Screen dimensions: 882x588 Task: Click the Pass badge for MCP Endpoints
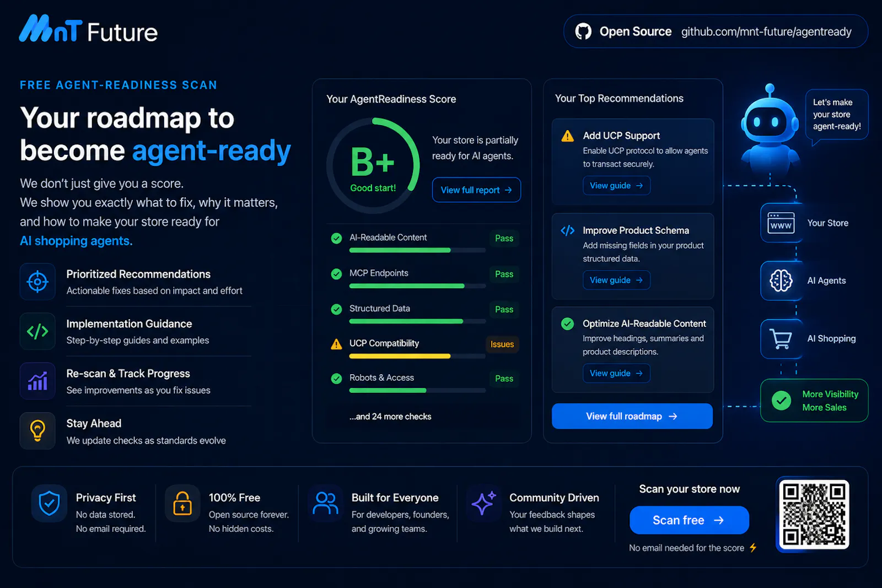click(x=504, y=274)
